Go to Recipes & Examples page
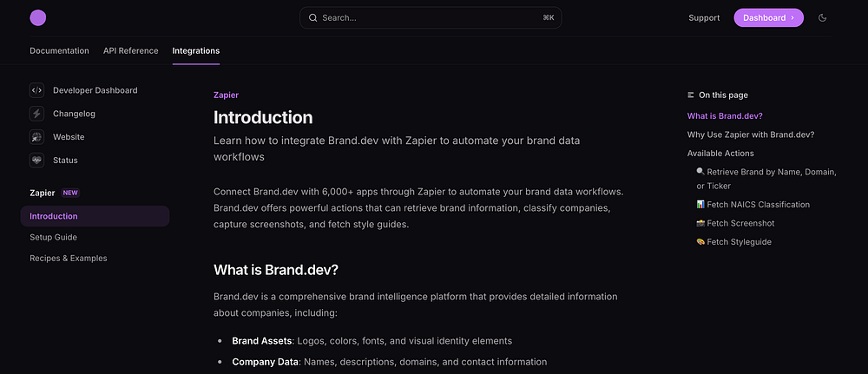 [x=68, y=258]
